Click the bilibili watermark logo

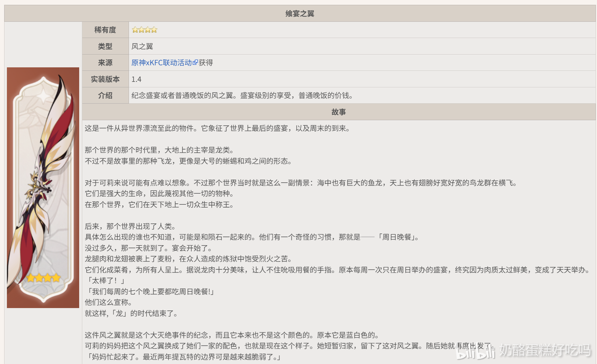[x=475, y=351]
